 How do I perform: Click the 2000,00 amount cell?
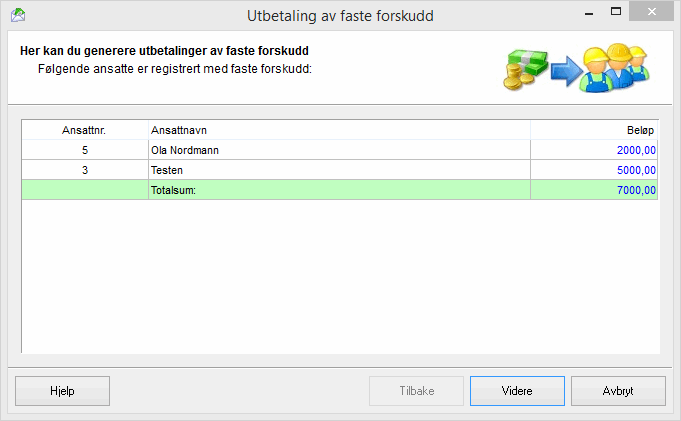(x=594, y=151)
